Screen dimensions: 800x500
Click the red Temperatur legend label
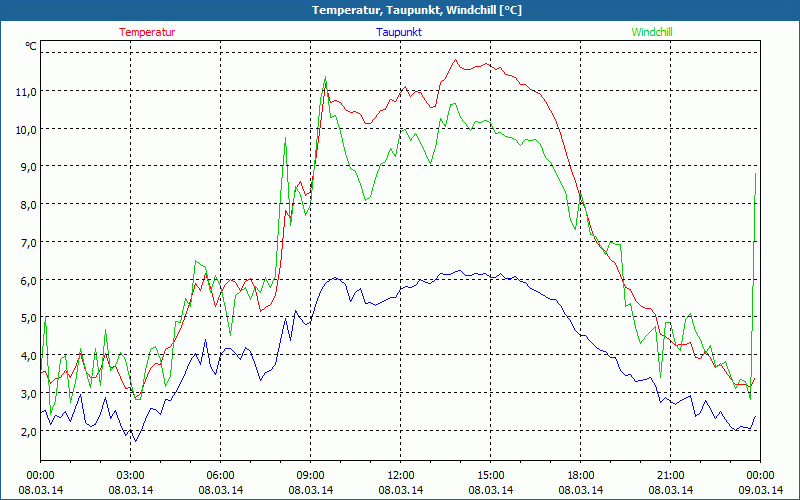[x=147, y=32]
